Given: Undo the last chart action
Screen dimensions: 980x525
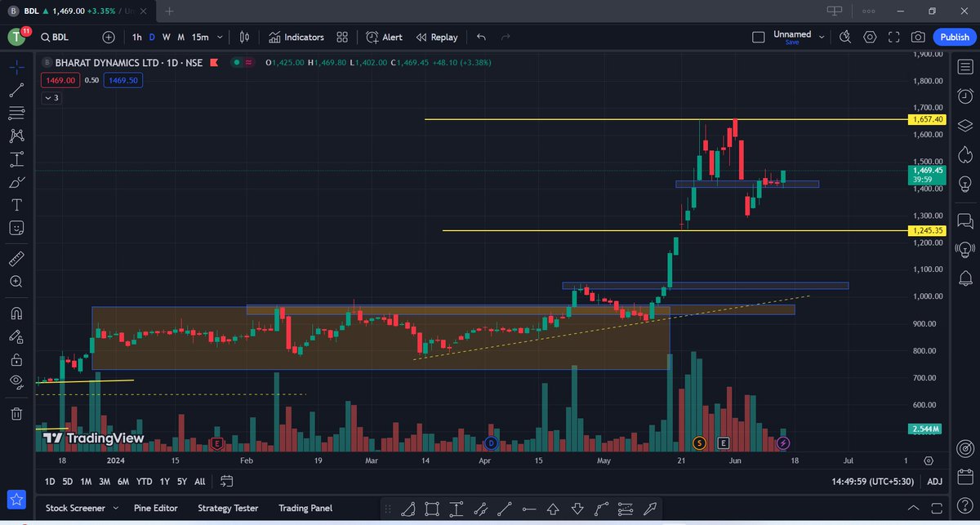Looking at the screenshot, I should pos(481,38).
